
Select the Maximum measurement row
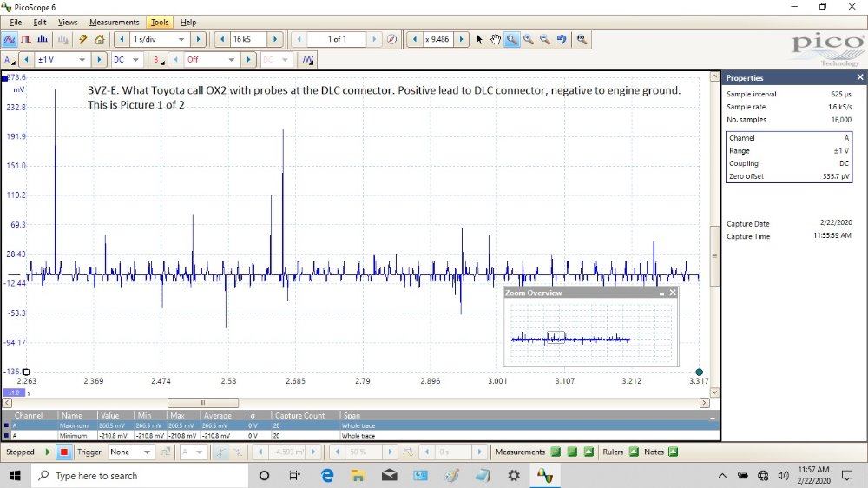pyautogui.click(x=360, y=425)
